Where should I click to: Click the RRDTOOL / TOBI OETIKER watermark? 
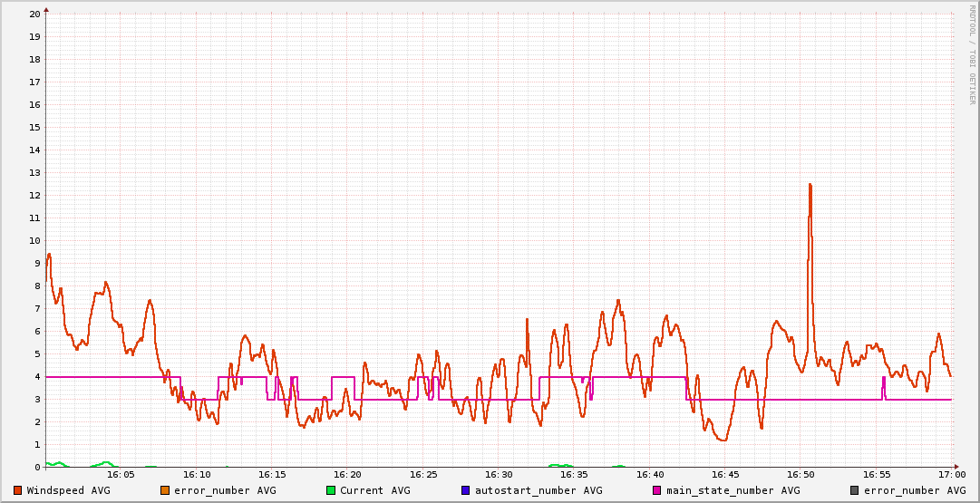point(972,54)
